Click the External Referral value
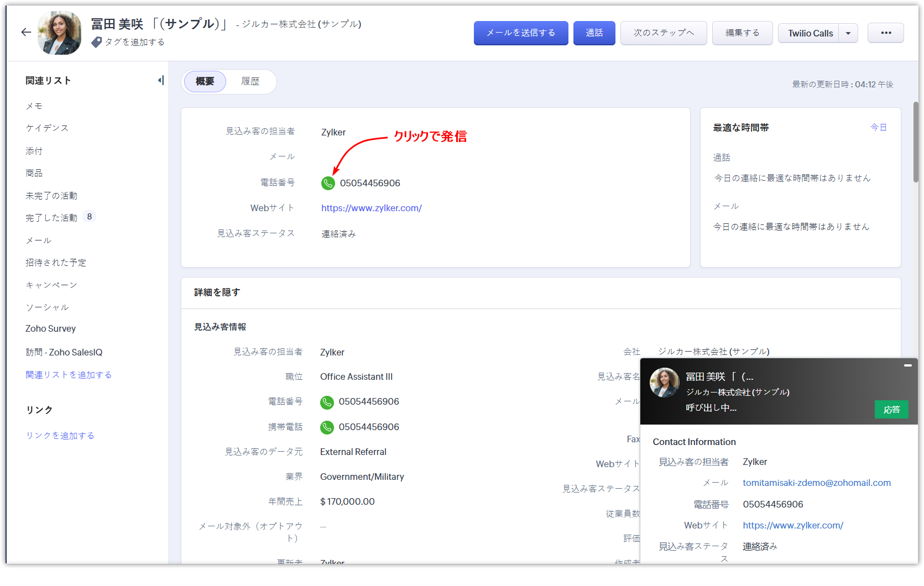This screenshot has height=586, width=924. (353, 452)
